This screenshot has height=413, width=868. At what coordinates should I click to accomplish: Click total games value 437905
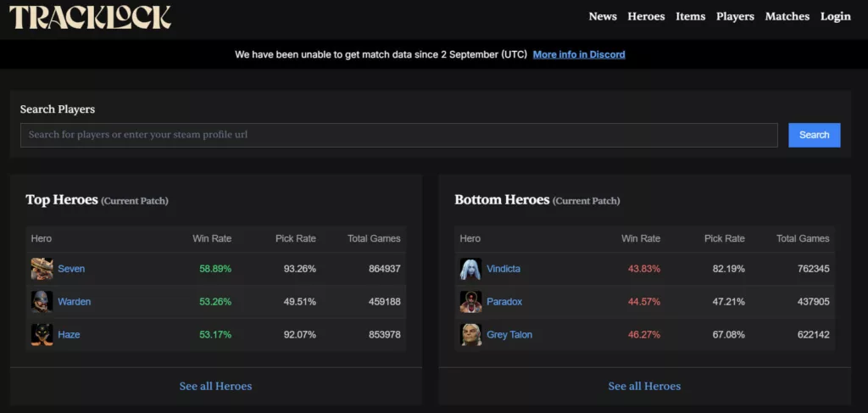click(814, 302)
